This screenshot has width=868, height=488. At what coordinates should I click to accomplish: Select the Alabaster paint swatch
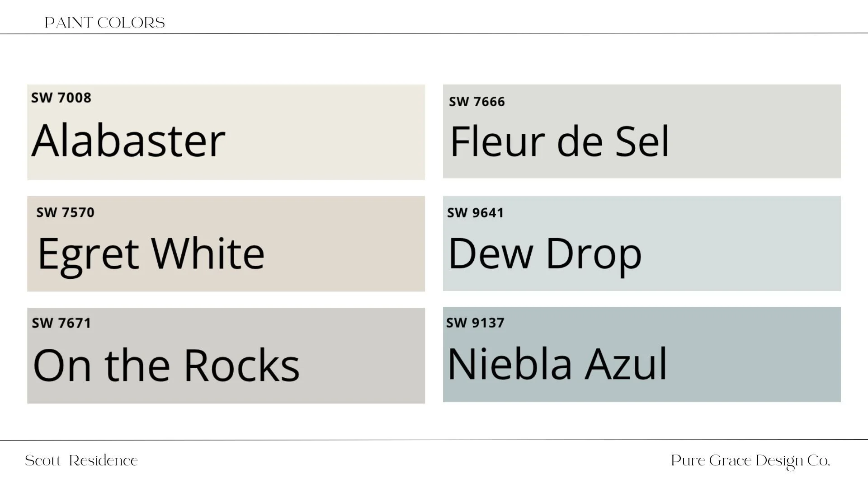226,132
